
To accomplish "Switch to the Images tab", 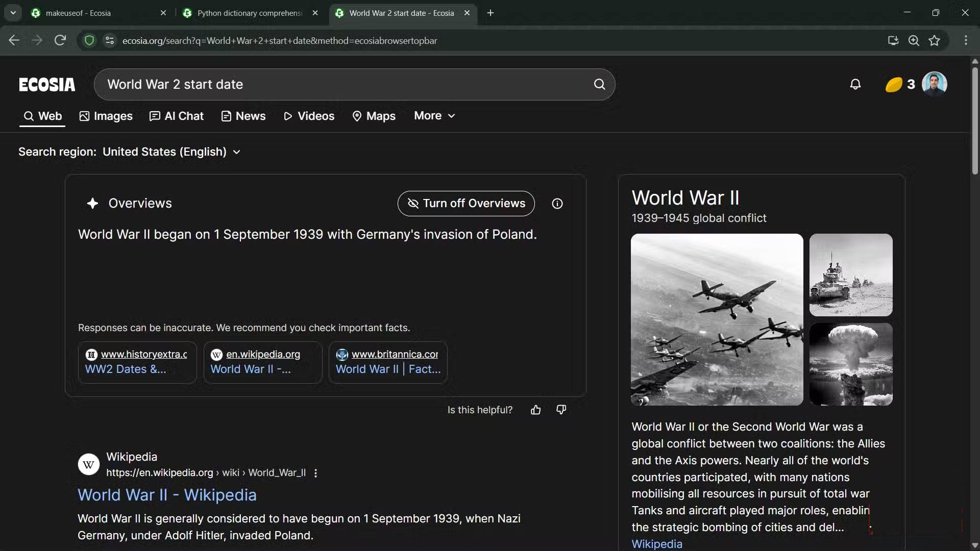I will point(106,116).
